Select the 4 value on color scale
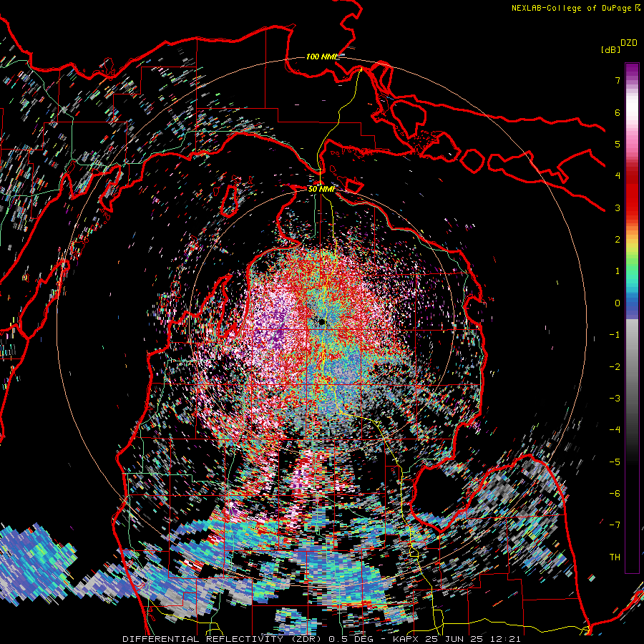 coord(618,176)
